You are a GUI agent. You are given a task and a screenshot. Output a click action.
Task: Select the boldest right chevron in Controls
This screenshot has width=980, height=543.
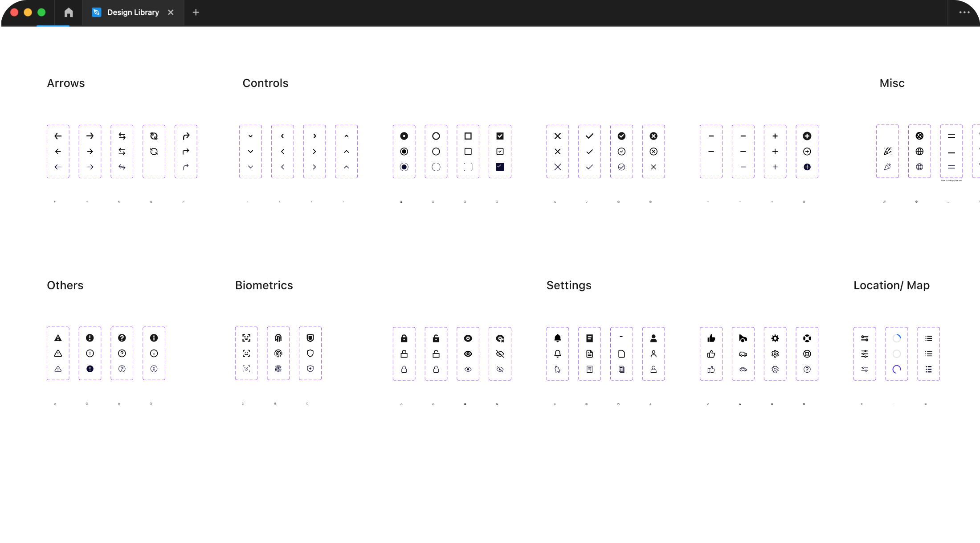tap(314, 136)
